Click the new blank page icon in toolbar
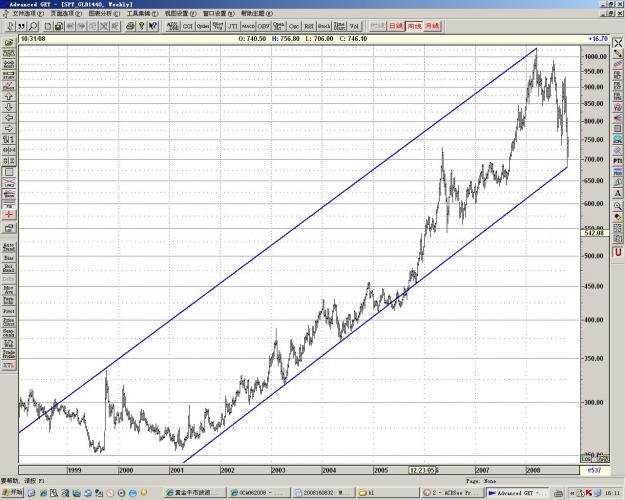Screen dimensions: 625x500 point(48,26)
